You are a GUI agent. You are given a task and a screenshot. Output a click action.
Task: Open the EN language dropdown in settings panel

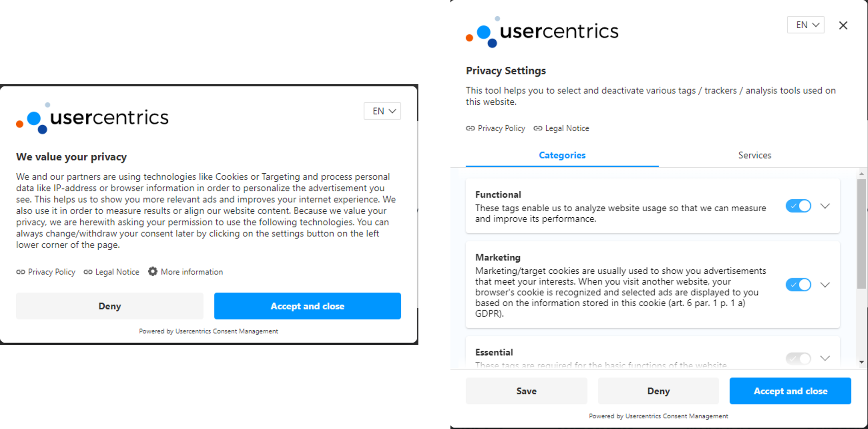pos(806,25)
